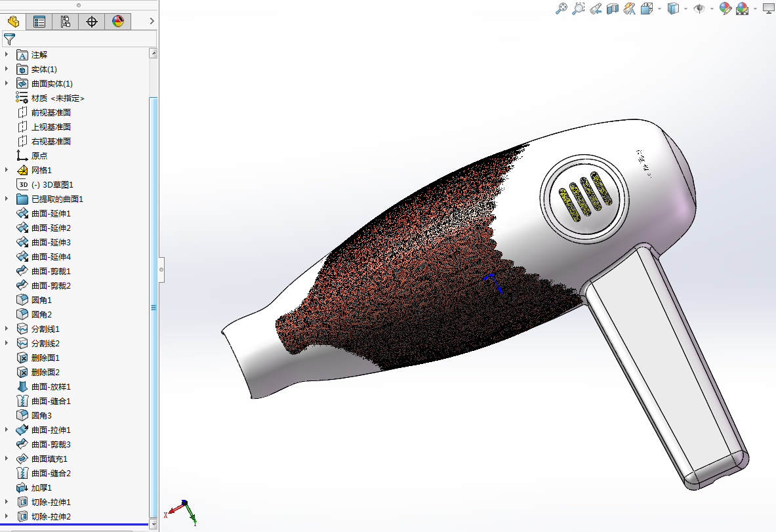
Task: Open View Settings monitor icon
Action: point(769,9)
